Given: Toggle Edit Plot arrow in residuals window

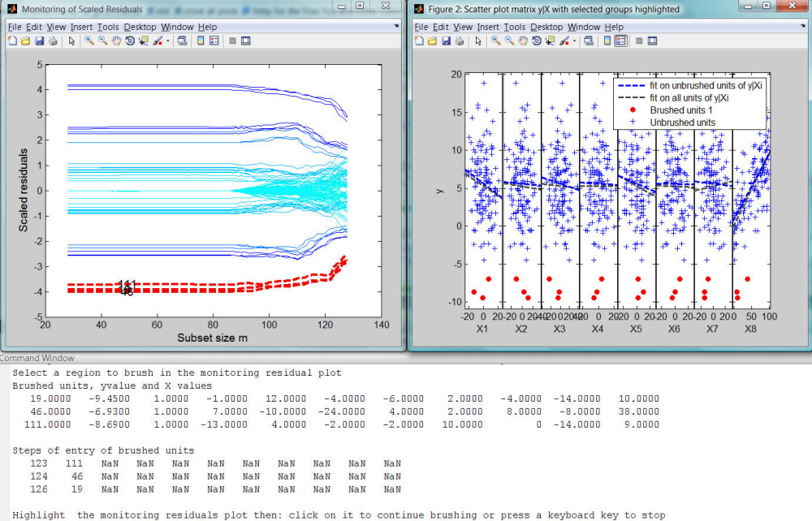Looking at the screenshot, I should click(71, 41).
